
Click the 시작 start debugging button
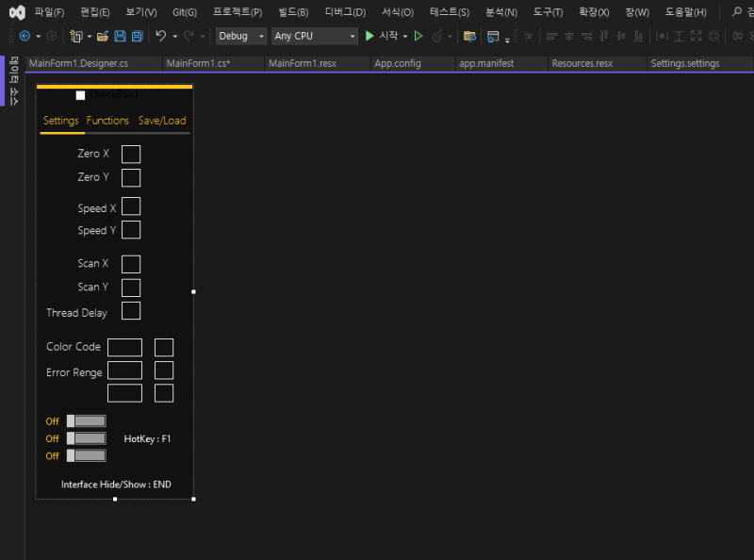(x=382, y=36)
